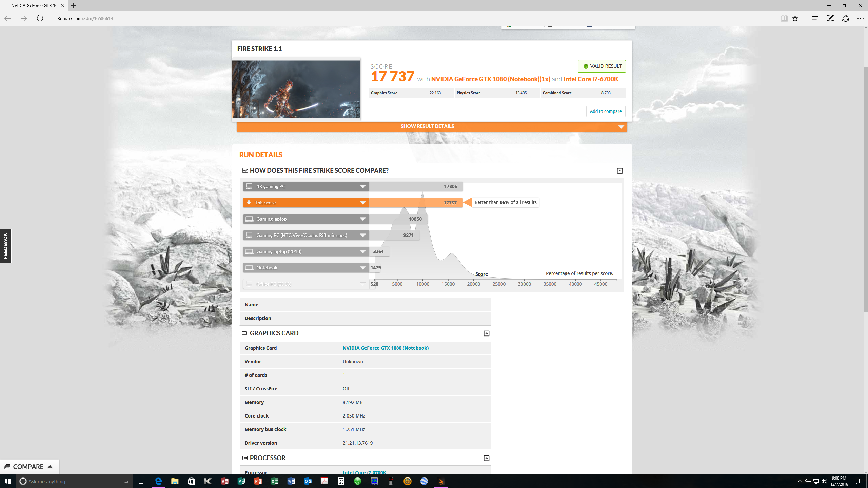Collapse the Processor section
The height and width of the screenshot is (488, 868).
tap(486, 458)
